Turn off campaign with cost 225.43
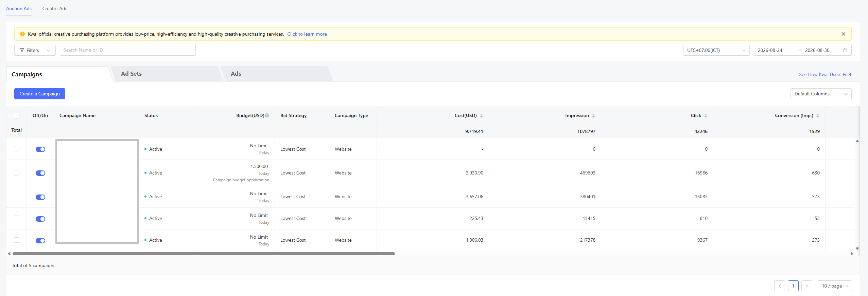This screenshot has height=296, width=868. (40, 219)
